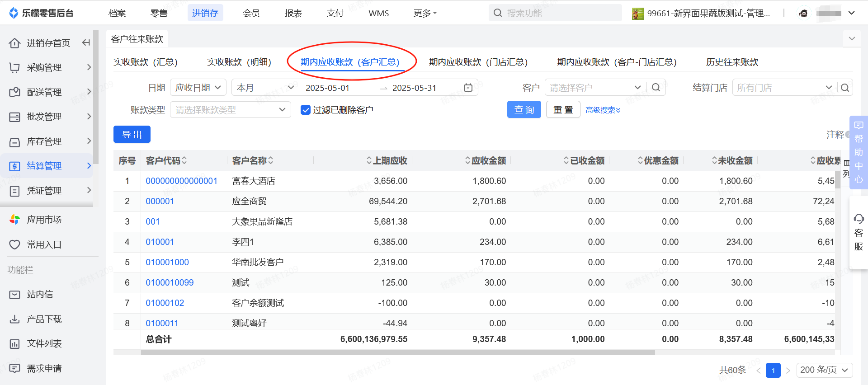The width and height of the screenshot is (868, 385).
Task: Sort by 客户名称 column sort icon
Action: 271,160
